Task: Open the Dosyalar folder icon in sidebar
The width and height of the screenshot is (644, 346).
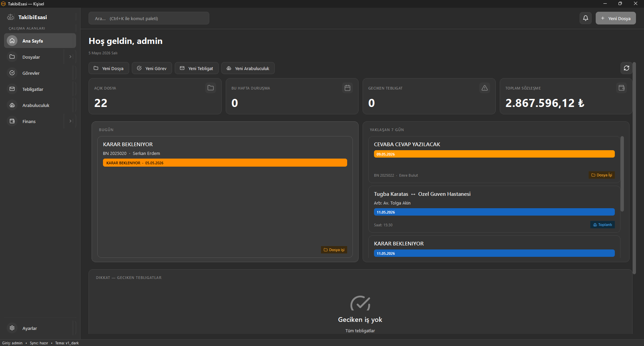Action: click(12, 57)
